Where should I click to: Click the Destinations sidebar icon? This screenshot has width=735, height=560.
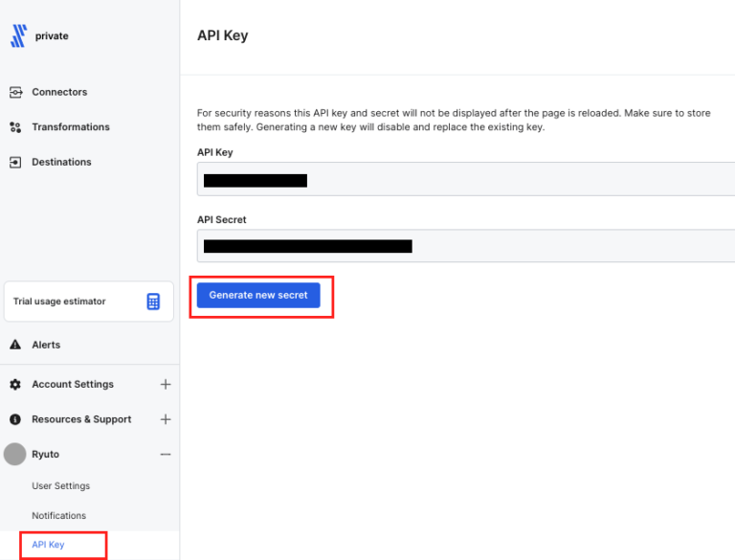pyautogui.click(x=15, y=162)
